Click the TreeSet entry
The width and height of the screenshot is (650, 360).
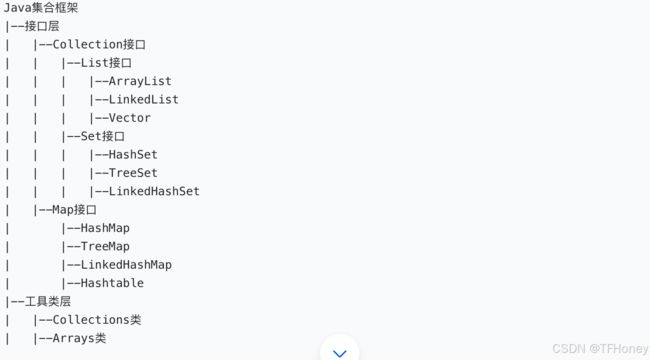point(133,173)
